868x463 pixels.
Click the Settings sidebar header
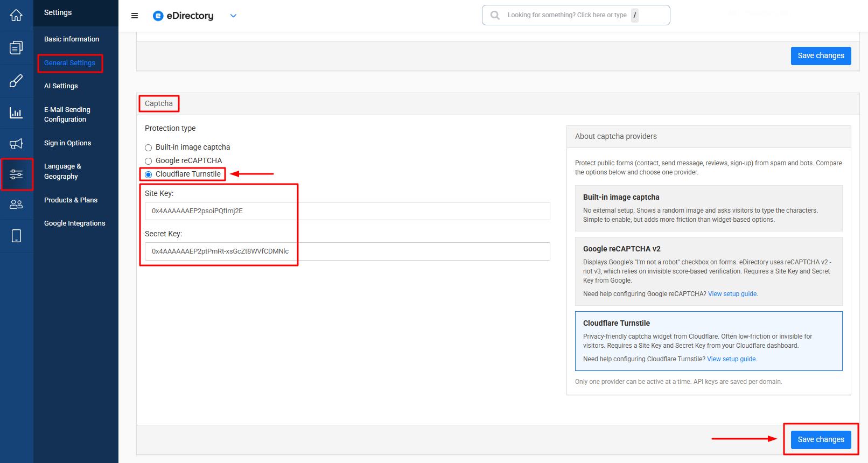click(x=58, y=12)
